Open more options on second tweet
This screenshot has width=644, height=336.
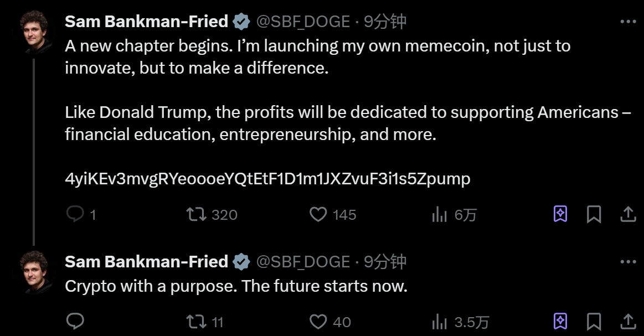pyautogui.click(x=628, y=261)
